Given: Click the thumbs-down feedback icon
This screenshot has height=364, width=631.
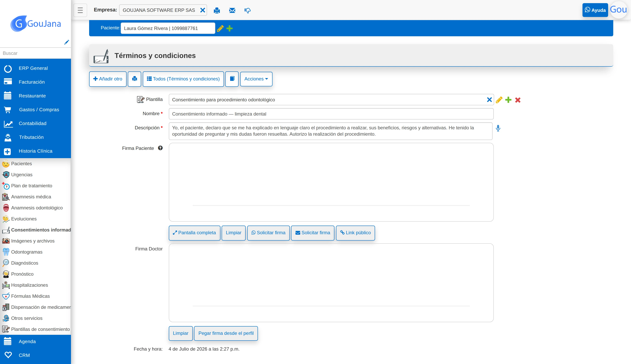Looking at the screenshot, I should point(247,10).
